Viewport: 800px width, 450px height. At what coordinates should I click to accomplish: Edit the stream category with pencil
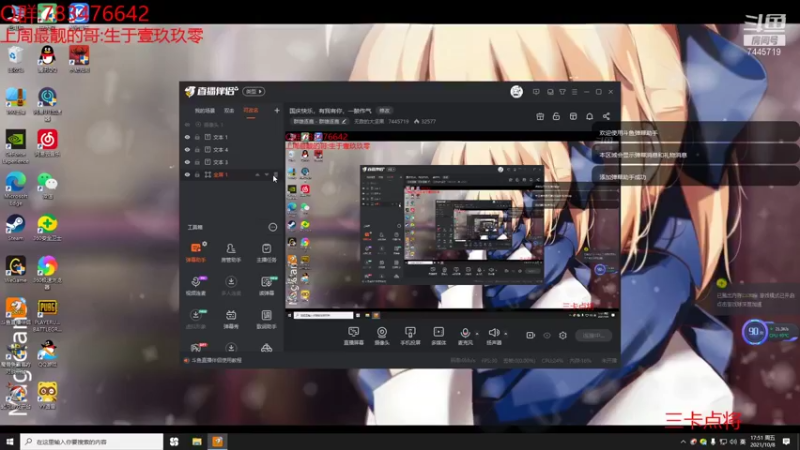click(344, 121)
